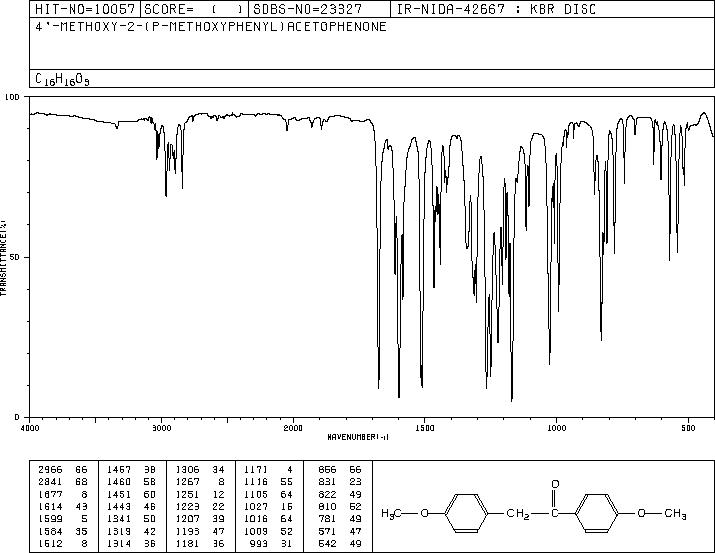The height and width of the screenshot is (553, 715).
Task: Select the 1467 peak entry in table
Action: point(132,469)
